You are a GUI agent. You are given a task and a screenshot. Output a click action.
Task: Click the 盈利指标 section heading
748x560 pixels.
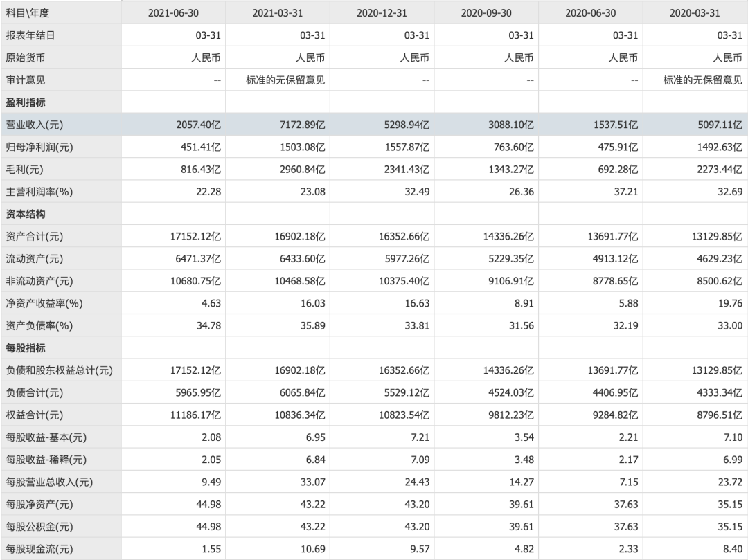tap(26, 102)
